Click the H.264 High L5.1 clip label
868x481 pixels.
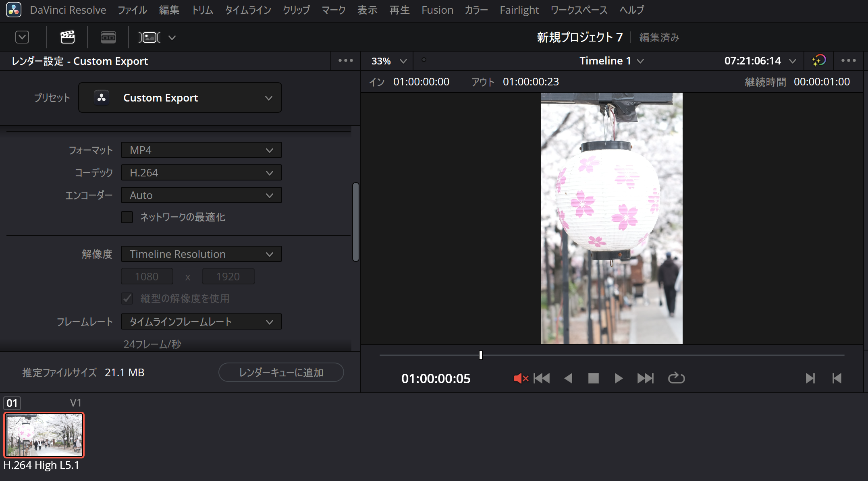click(x=41, y=465)
